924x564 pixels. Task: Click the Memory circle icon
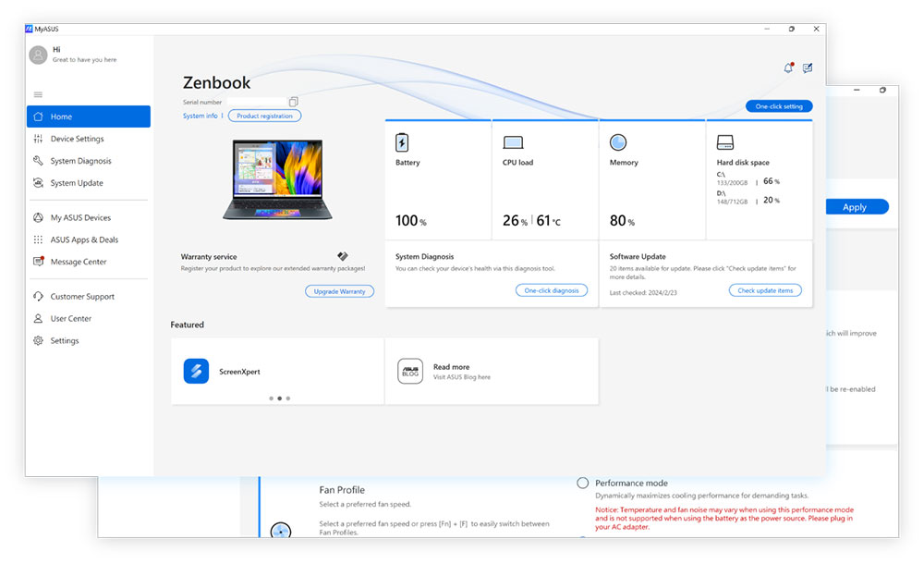(x=618, y=142)
